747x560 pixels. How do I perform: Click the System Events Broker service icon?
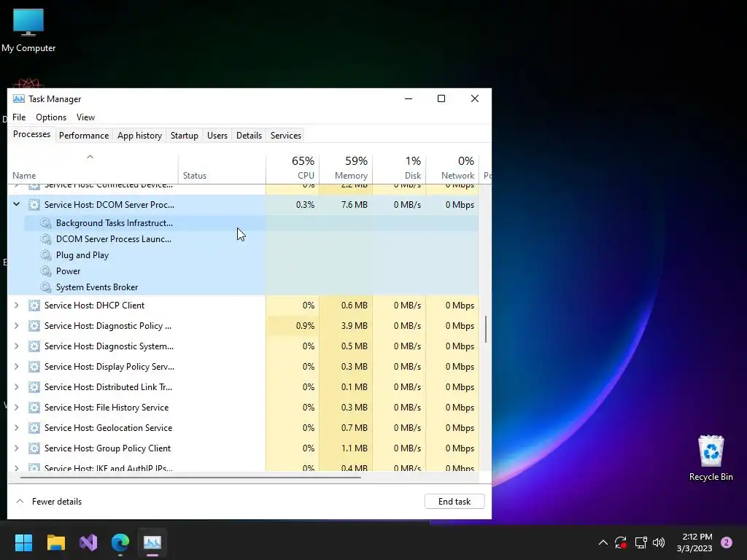[46, 287]
